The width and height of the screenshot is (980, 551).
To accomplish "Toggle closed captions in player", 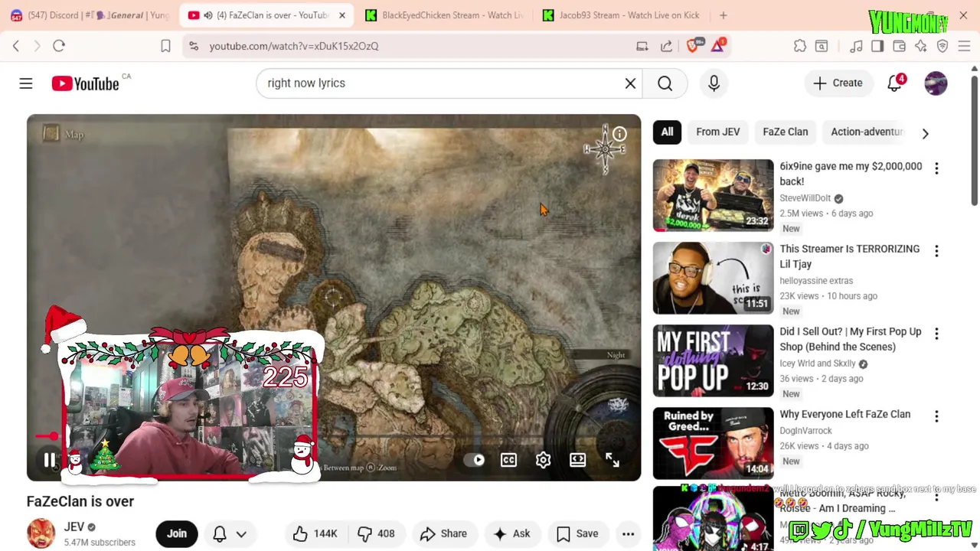I will pos(508,460).
